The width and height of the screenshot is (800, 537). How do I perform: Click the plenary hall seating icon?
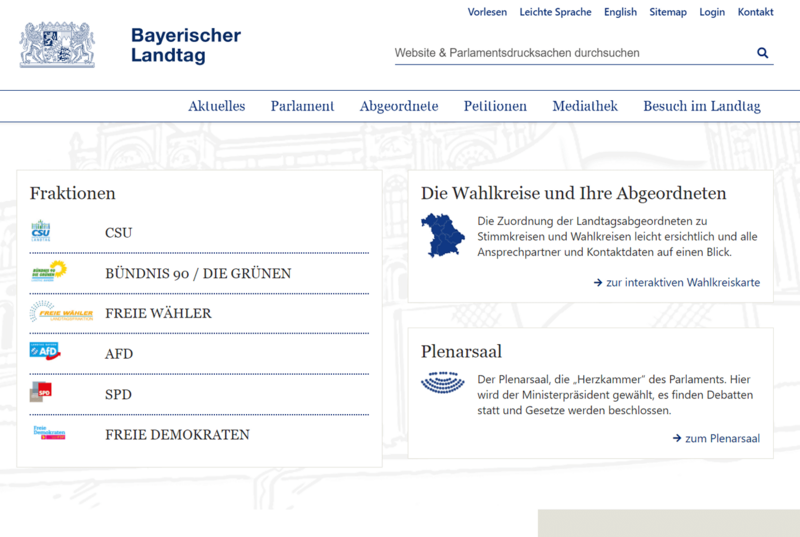442,382
